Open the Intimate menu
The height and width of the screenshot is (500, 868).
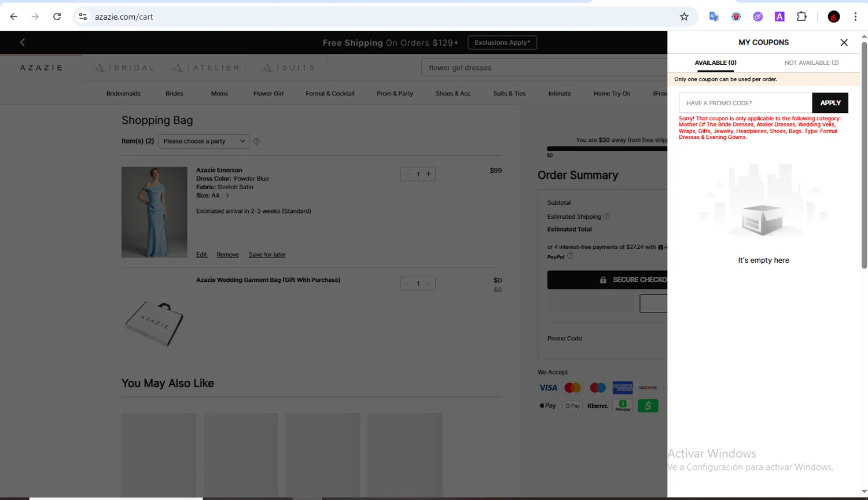pyautogui.click(x=560, y=94)
